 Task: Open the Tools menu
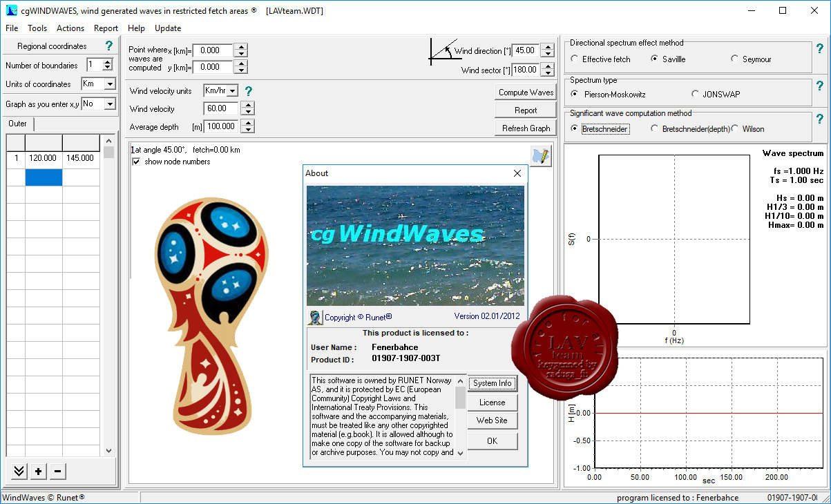pyautogui.click(x=37, y=28)
